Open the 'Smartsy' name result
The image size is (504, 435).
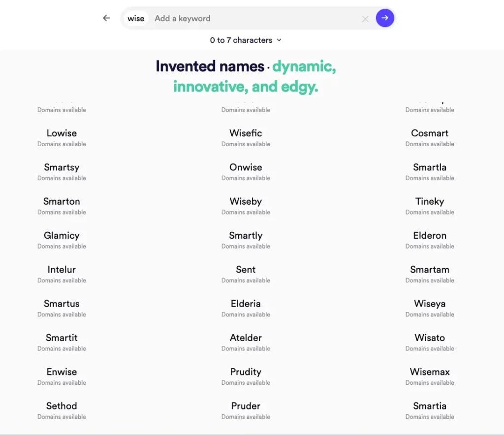pos(62,167)
